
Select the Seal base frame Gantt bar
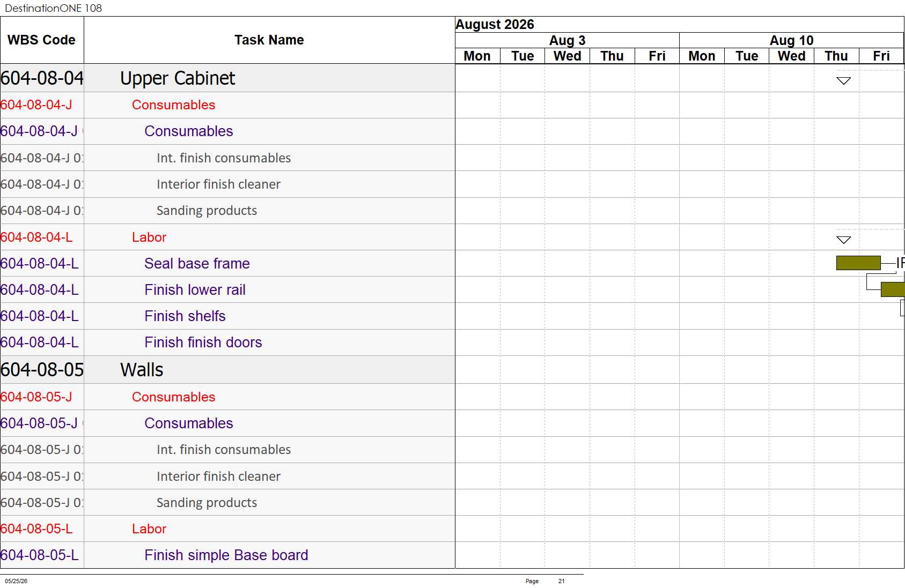(x=858, y=263)
